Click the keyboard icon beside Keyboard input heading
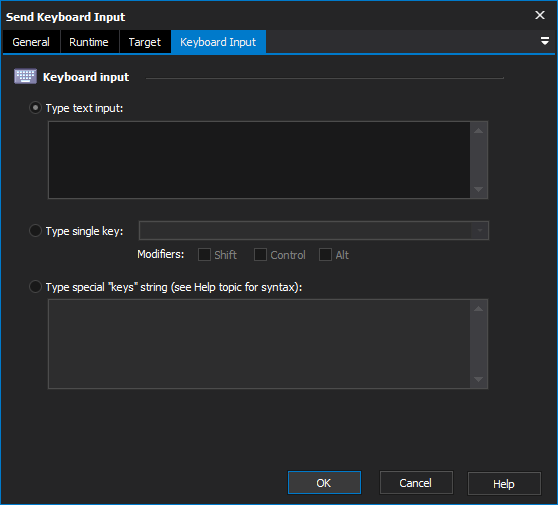 pos(25,77)
